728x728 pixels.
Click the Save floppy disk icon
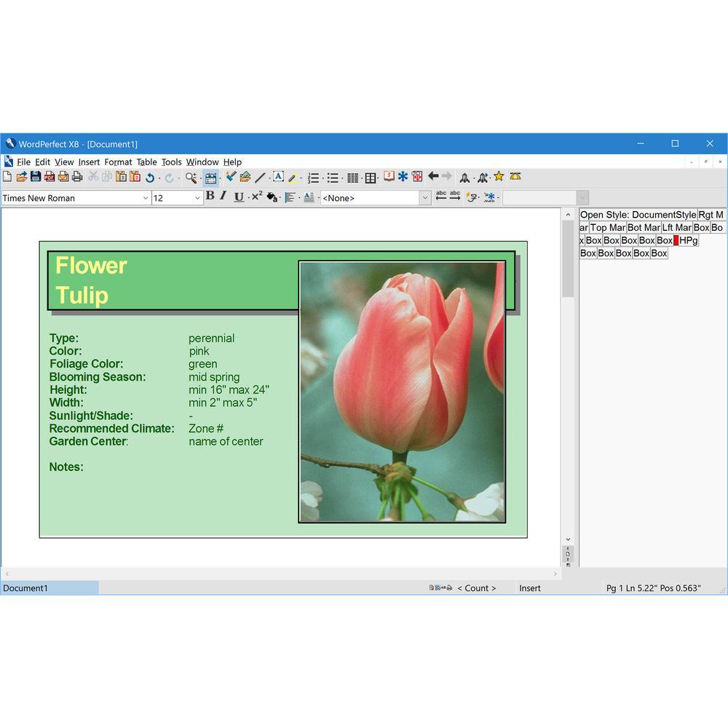[35, 177]
